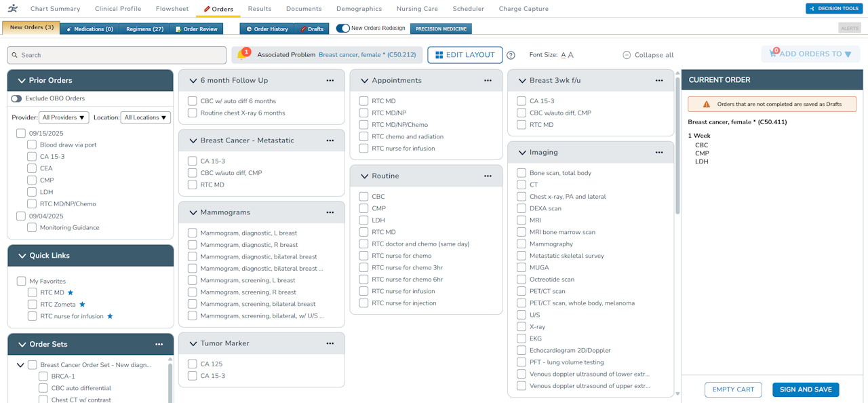Toggle the New Orders Redesign switch
The height and width of the screenshot is (403, 868).
(340, 29)
